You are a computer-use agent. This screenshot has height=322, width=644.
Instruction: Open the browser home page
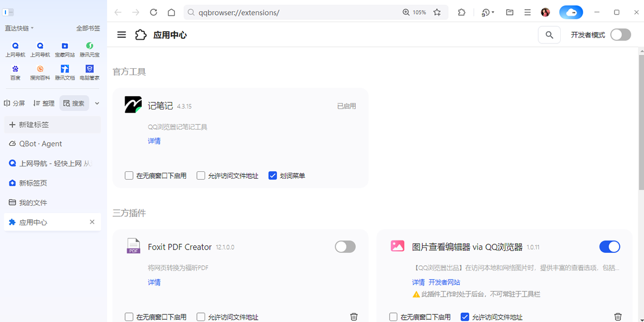coord(171,12)
